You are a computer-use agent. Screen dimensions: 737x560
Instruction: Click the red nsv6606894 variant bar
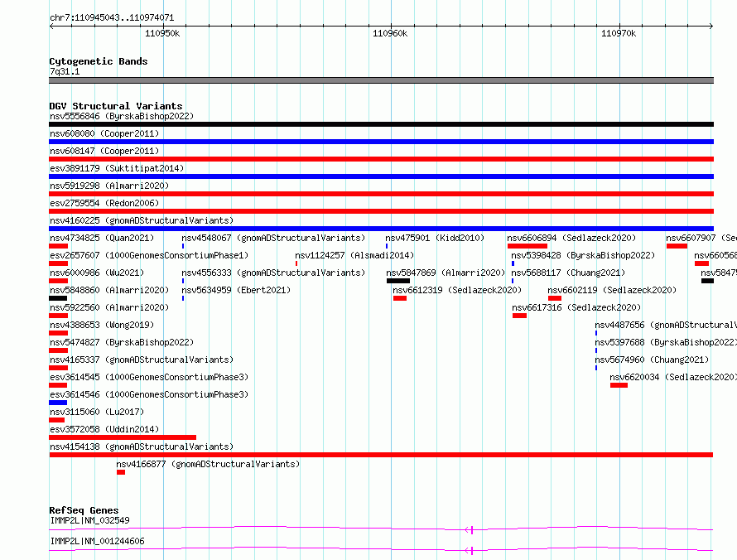[527, 246]
